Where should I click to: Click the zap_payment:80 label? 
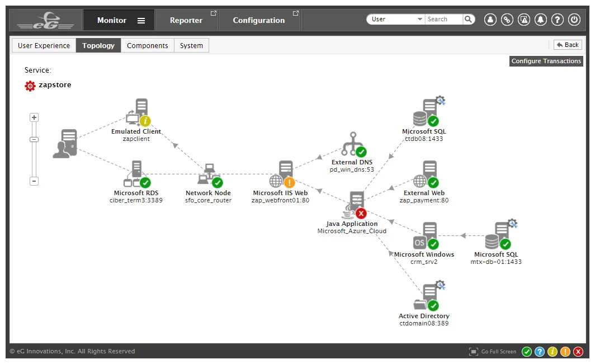pyautogui.click(x=424, y=200)
